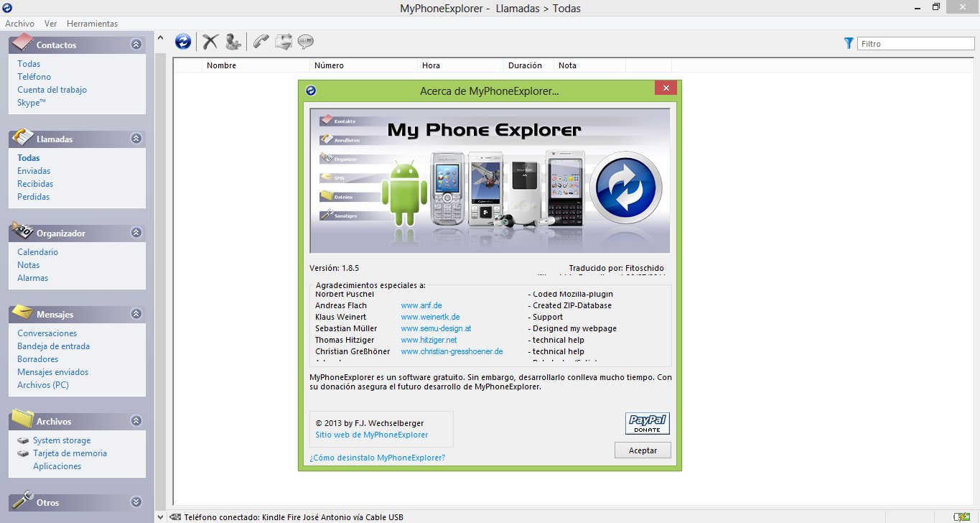The height and width of the screenshot is (523, 980).
Task: Select Enviadas calls
Action: [34, 171]
